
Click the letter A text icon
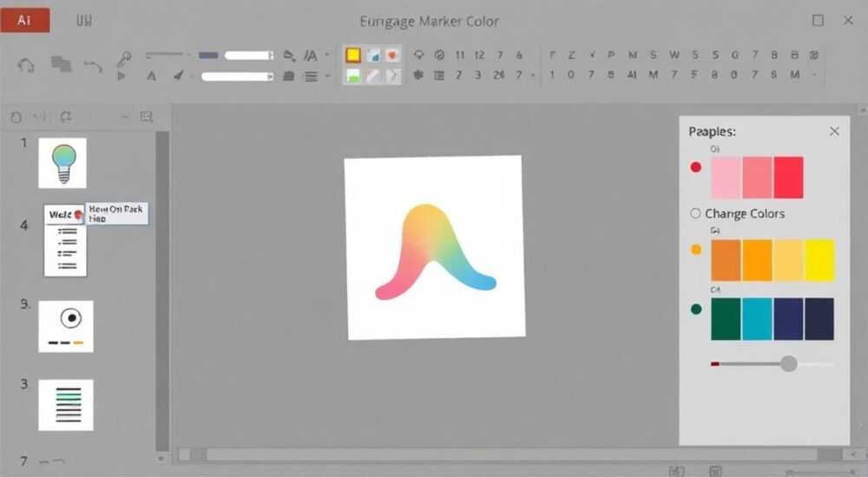151,76
